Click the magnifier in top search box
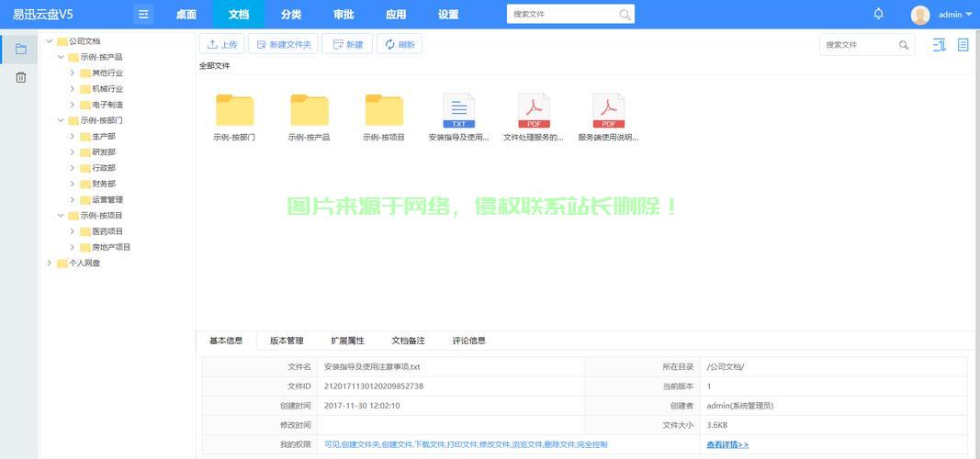 tap(625, 15)
